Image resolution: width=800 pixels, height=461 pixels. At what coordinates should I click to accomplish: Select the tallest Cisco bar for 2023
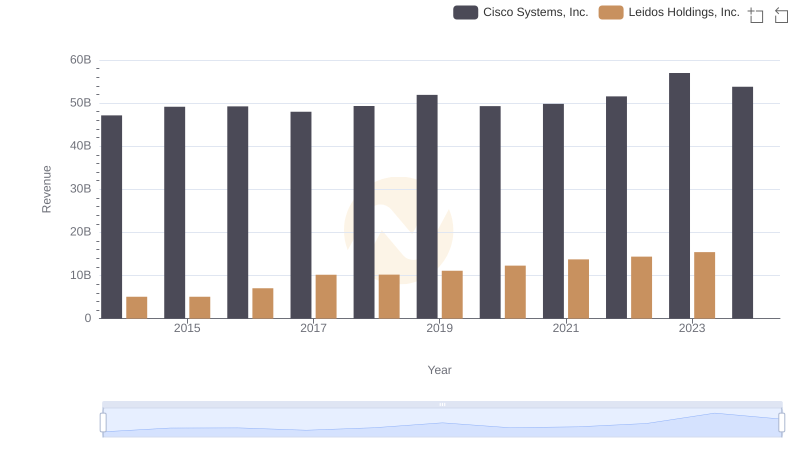679,196
